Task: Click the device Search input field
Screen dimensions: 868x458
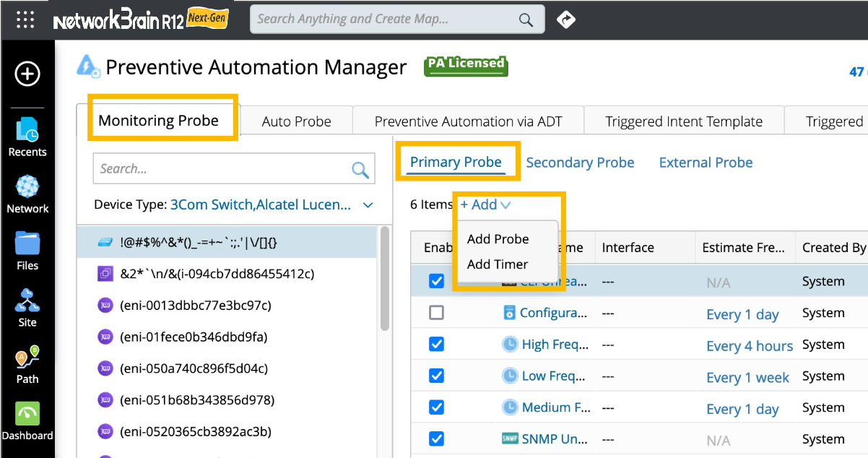Action: 224,169
